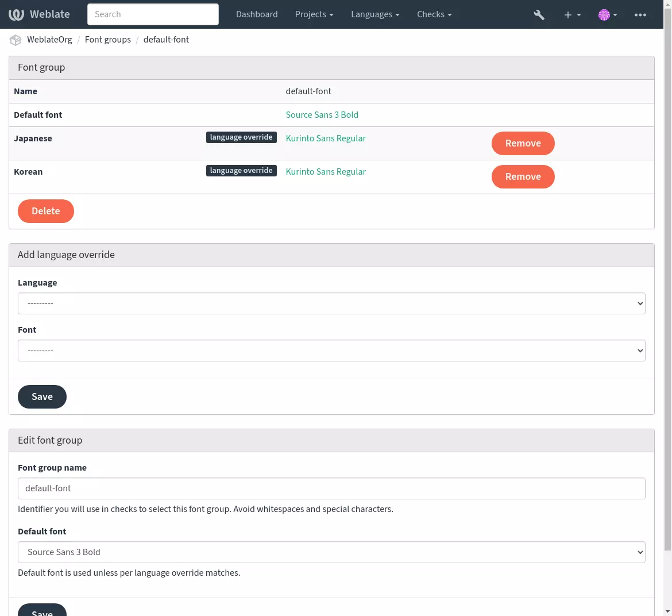This screenshot has height=616, width=672.
Task: Click the Weblate logo icon
Action: (x=16, y=14)
